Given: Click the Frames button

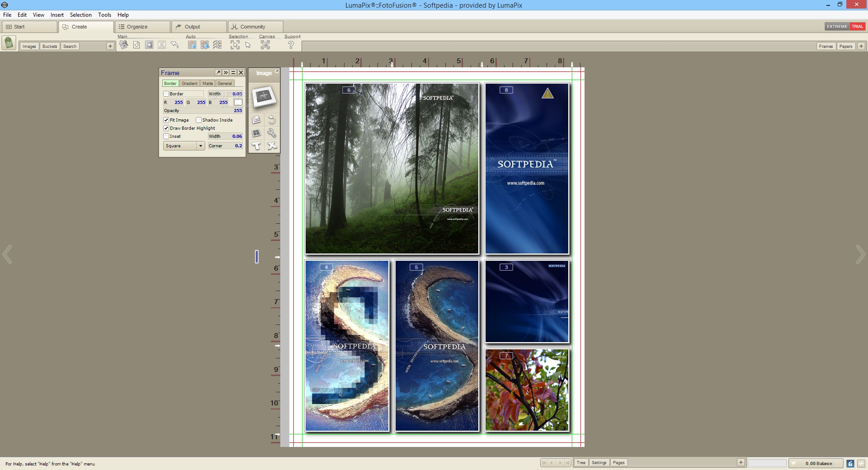Looking at the screenshot, I should tap(826, 47).
